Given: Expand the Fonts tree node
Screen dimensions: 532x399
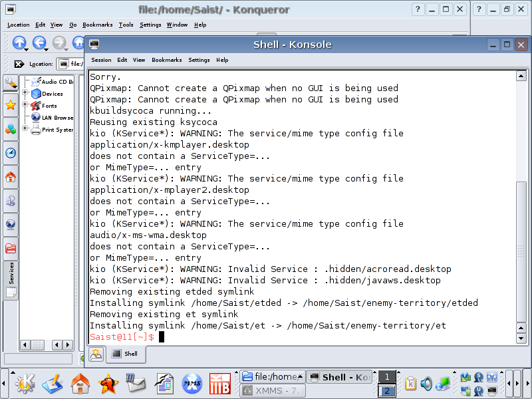Looking at the screenshot, I should pyautogui.click(x=25, y=105).
